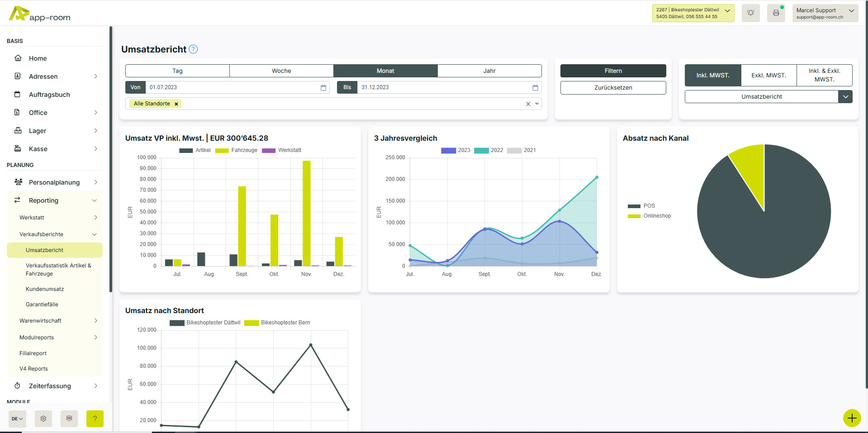The image size is (868, 433).
Task: Click the printer icon in header
Action: (x=776, y=13)
